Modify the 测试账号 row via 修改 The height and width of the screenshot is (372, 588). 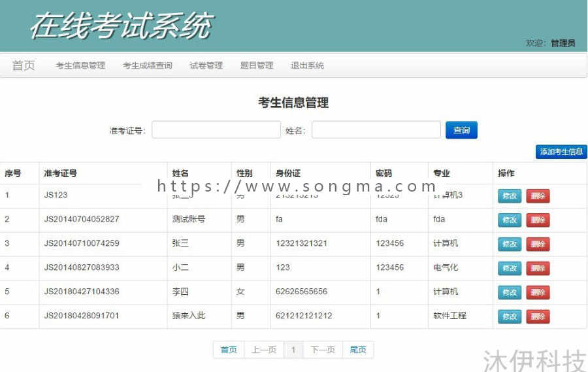(510, 220)
